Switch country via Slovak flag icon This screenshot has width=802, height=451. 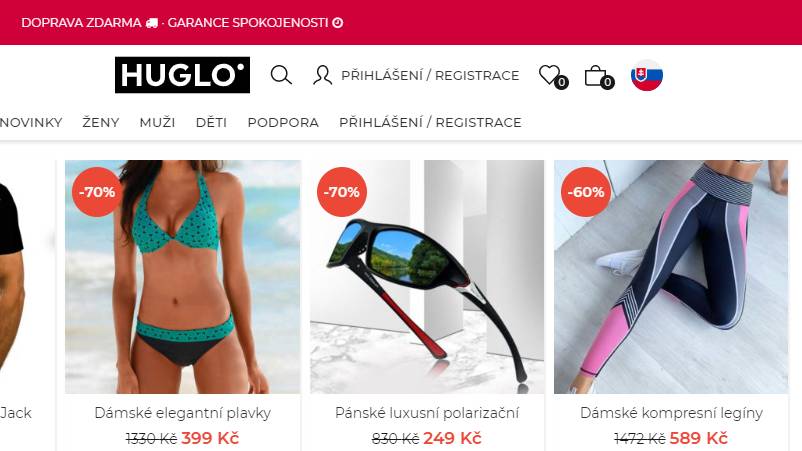tap(647, 75)
